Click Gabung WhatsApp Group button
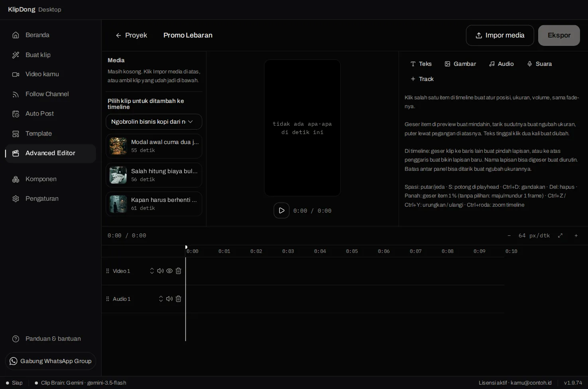 point(51,361)
